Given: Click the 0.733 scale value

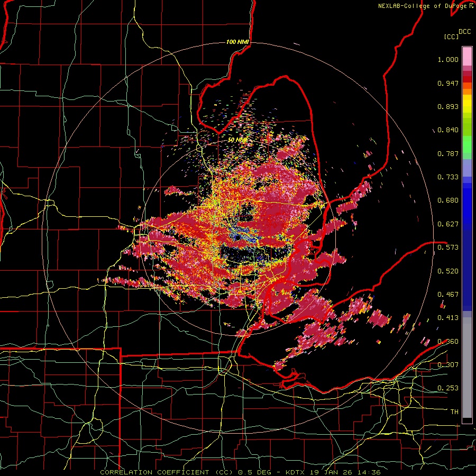Looking at the screenshot, I should tap(448, 177).
